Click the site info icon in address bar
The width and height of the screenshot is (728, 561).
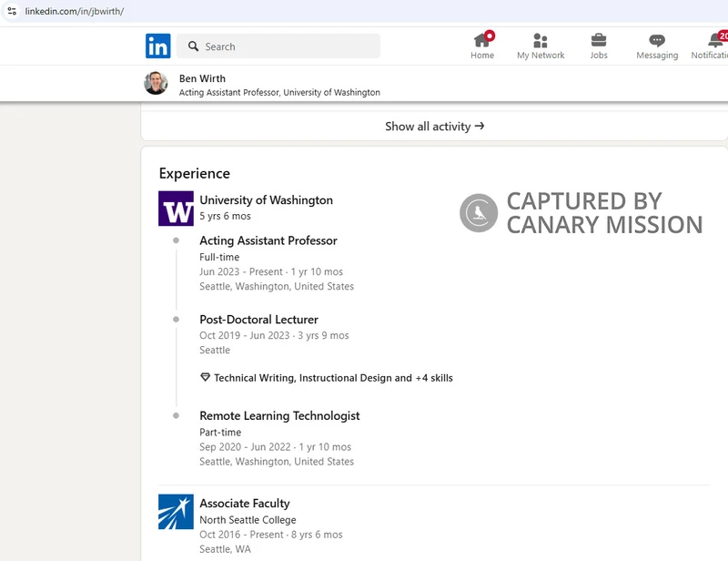pyautogui.click(x=12, y=11)
